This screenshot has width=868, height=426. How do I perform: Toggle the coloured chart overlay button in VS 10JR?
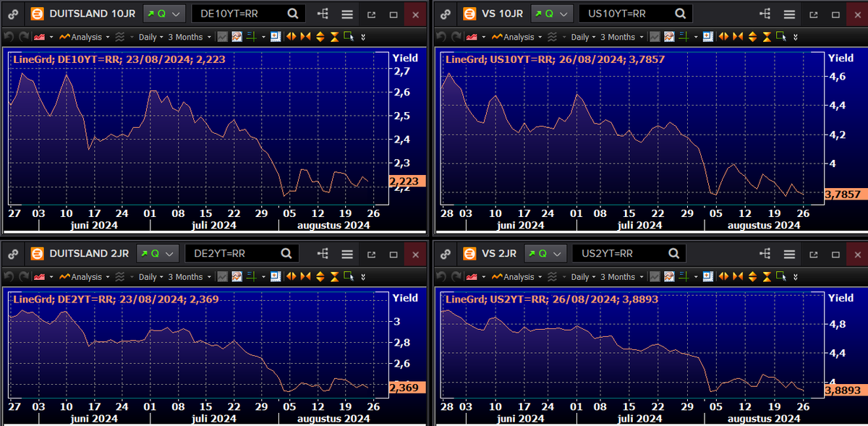(669, 37)
